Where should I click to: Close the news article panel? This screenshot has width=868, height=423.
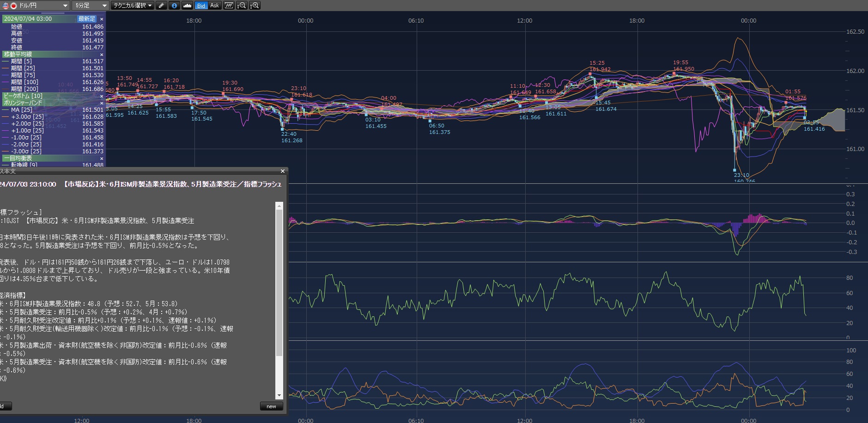283,171
